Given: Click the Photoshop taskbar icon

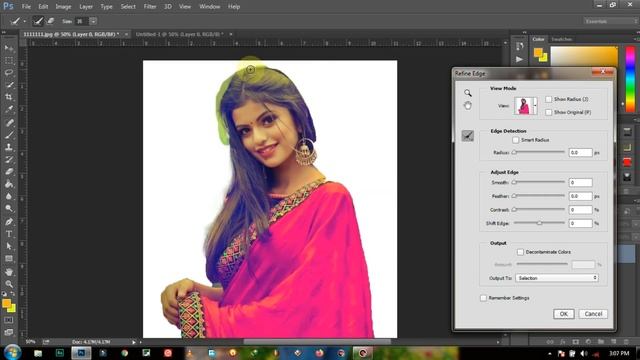Looking at the screenshot, I should [x=81, y=353].
